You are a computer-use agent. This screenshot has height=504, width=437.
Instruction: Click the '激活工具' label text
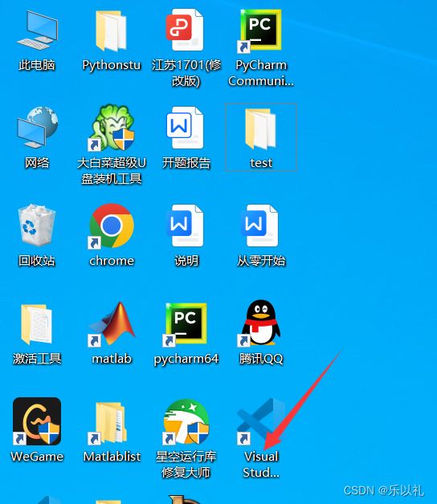tap(37, 359)
